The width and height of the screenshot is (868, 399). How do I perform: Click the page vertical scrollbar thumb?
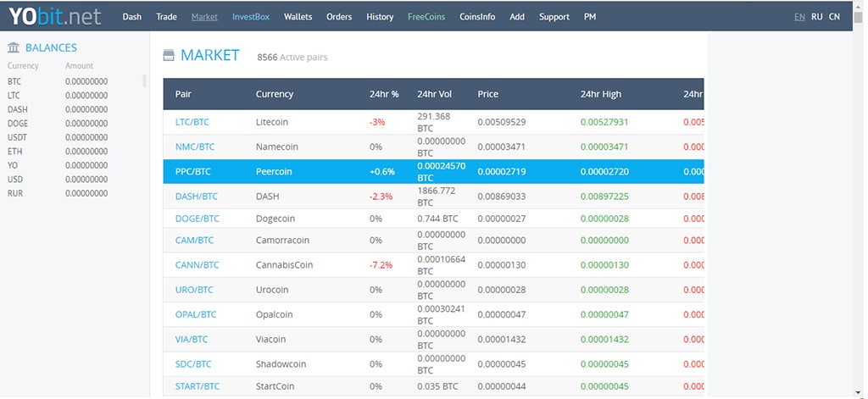858,18
